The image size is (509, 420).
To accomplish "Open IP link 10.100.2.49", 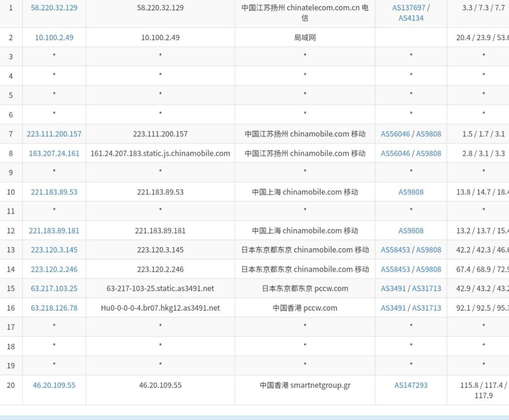I will (x=54, y=38).
